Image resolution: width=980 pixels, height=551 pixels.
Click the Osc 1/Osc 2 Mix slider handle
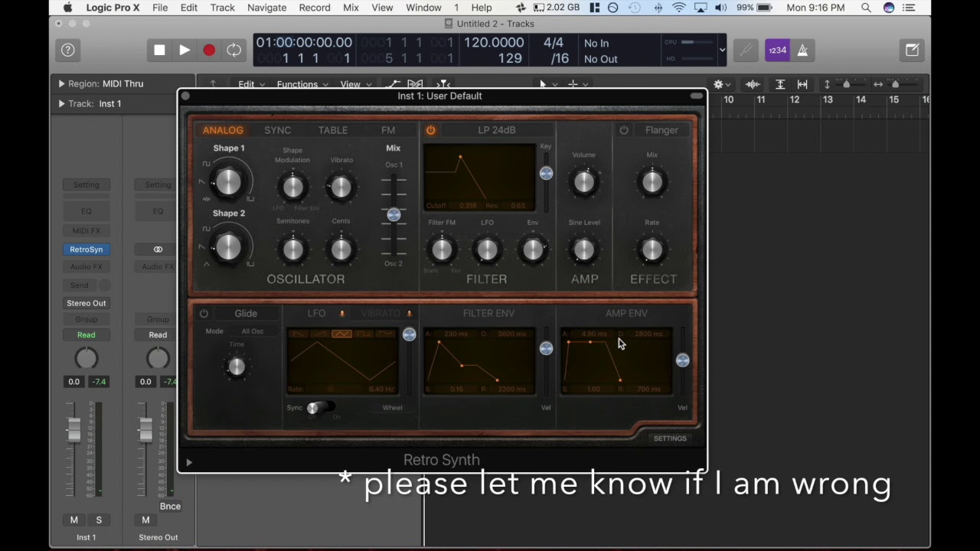pos(394,215)
